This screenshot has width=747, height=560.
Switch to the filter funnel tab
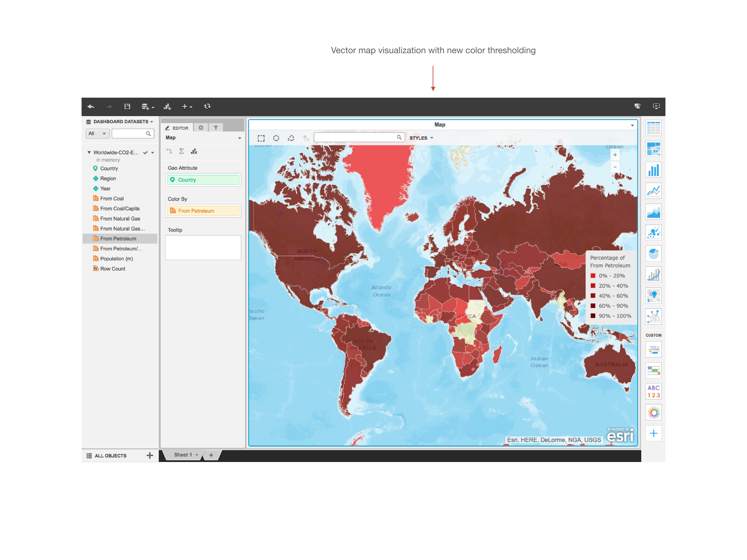click(216, 128)
